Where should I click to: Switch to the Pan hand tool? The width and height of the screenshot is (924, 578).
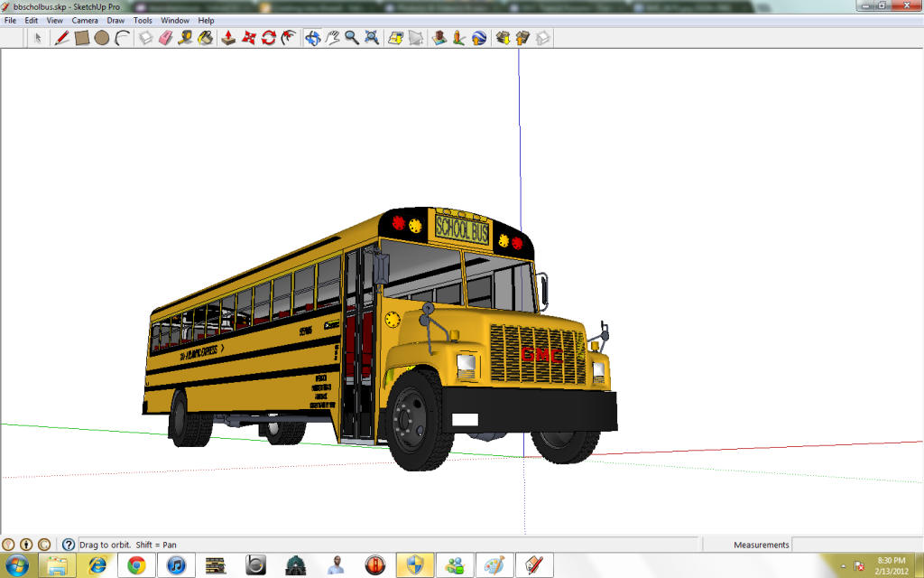coord(332,38)
